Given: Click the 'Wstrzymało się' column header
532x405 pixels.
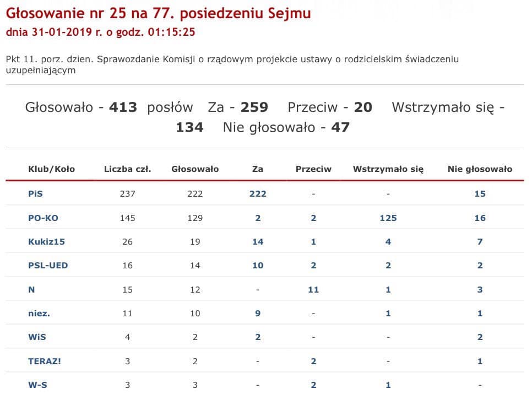Looking at the screenshot, I should [x=388, y=169].
